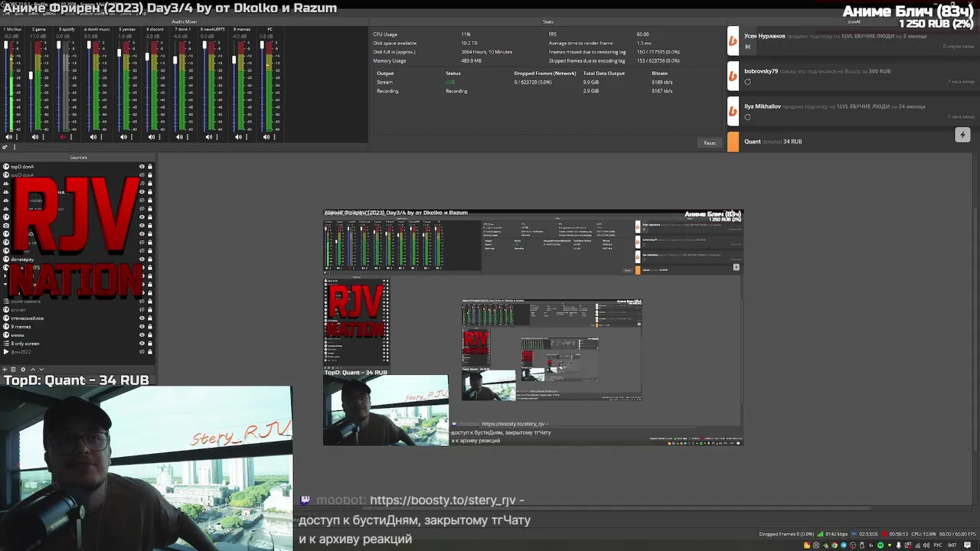Mute the 9 memes channel speaker
Screen dimensions: 980x551
pyautogui.click(x=238, y=137)
